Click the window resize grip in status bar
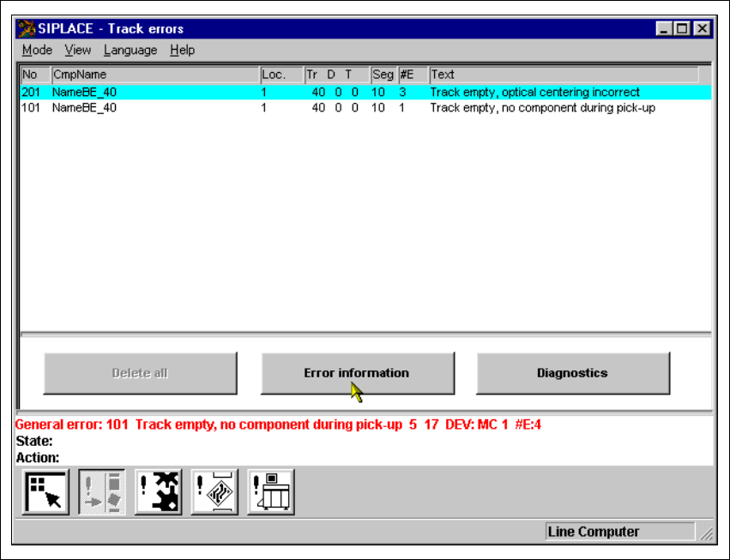Screen dimensions: 730x560 click(707, 533)
